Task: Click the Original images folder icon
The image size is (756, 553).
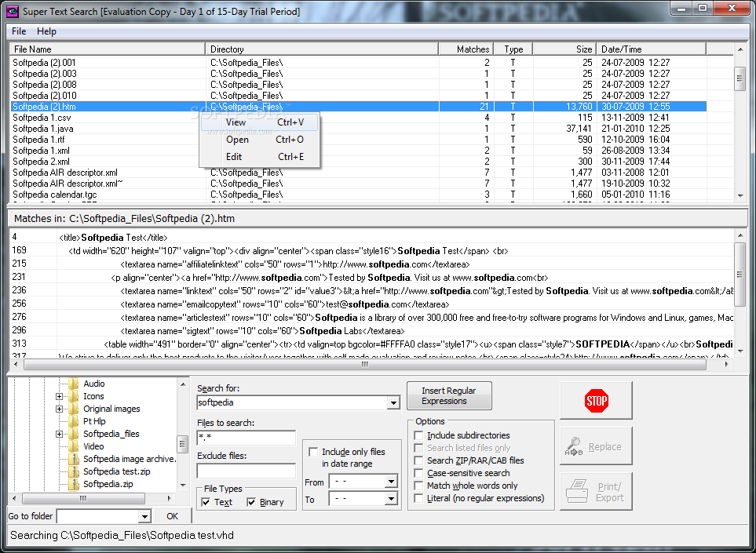Action: tap(74, 409)
